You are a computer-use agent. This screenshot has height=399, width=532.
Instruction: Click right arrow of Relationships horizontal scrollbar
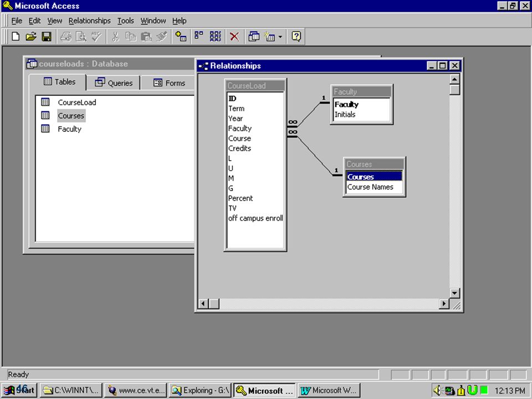pyautogui.click(x=444, y=304)
